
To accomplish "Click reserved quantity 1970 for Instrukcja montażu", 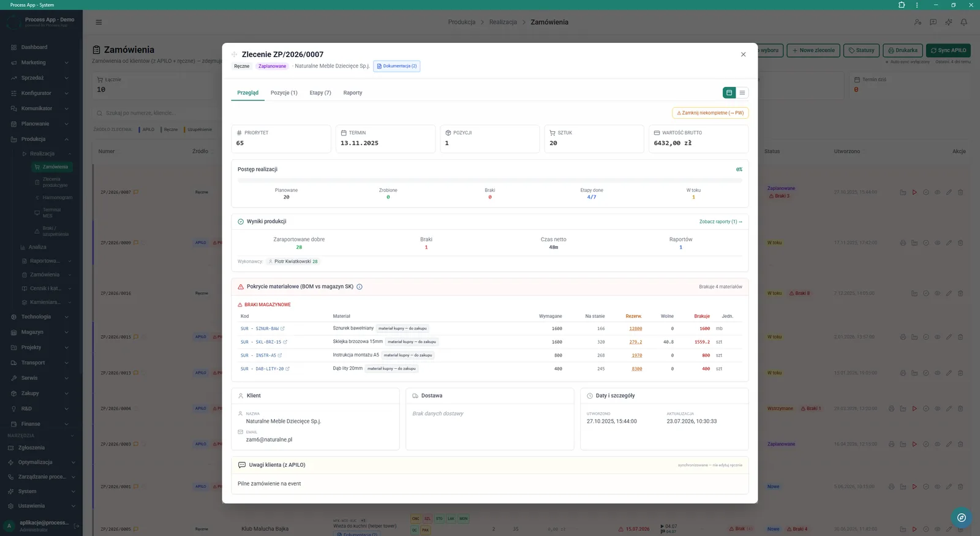I will (637, 356).
